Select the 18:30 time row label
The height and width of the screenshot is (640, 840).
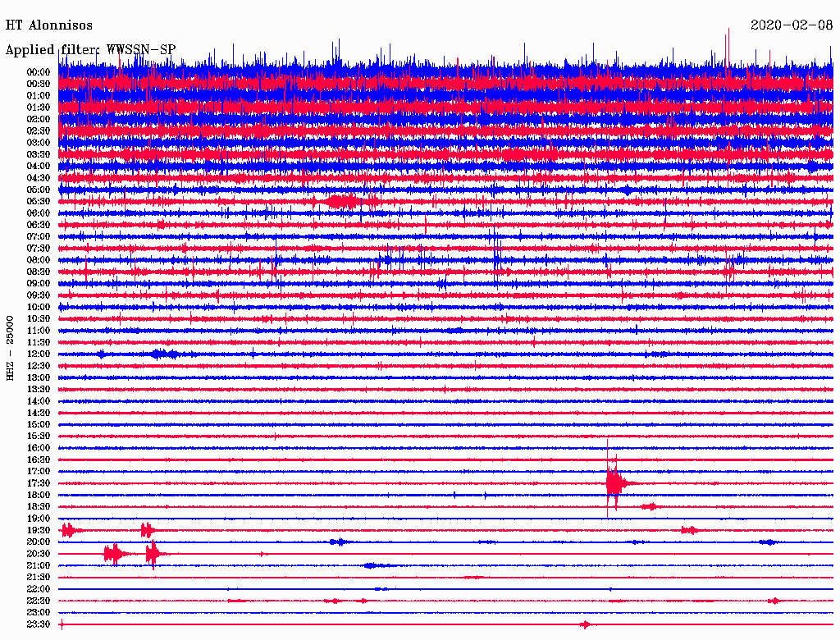(x=39, y=507)
